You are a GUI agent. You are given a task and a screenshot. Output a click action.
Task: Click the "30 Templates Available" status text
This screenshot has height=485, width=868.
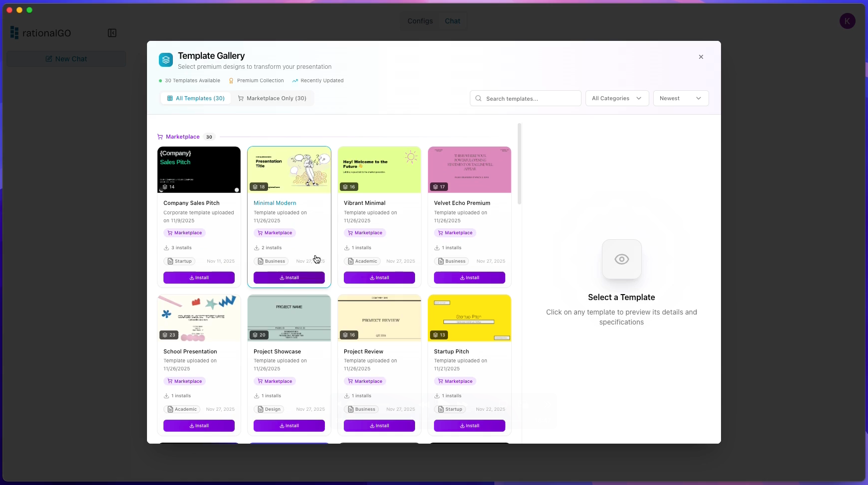[x=192, y=80]
